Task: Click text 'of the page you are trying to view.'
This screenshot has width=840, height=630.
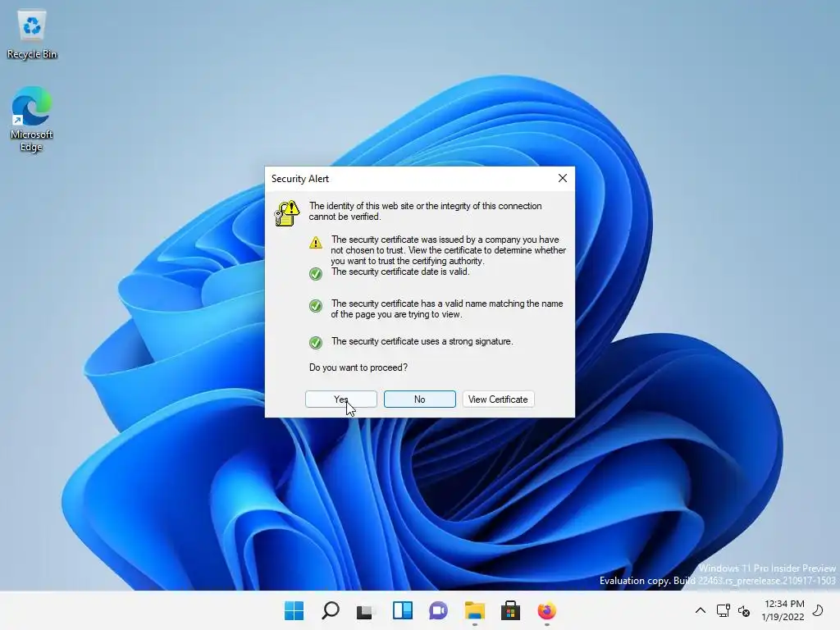Action: [x=396, y=314]
